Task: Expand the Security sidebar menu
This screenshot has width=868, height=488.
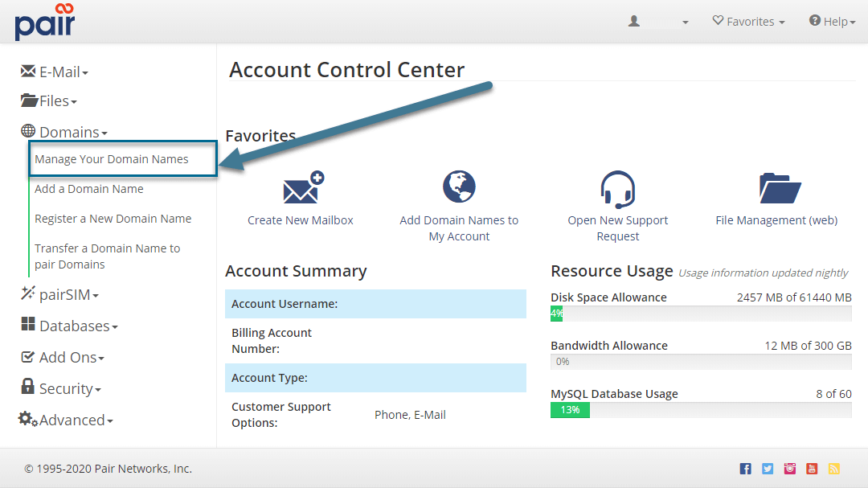Action: click(x=61, y=388)
